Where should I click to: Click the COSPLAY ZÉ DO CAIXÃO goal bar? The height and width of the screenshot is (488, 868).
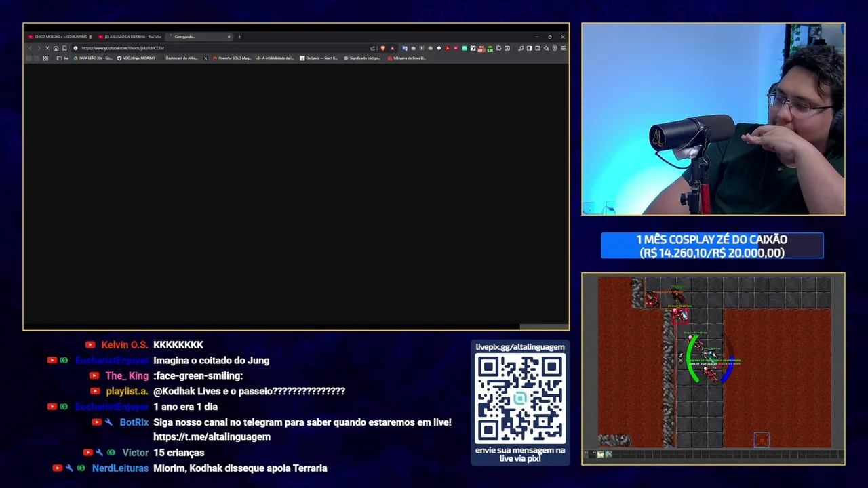coord(712,246)
